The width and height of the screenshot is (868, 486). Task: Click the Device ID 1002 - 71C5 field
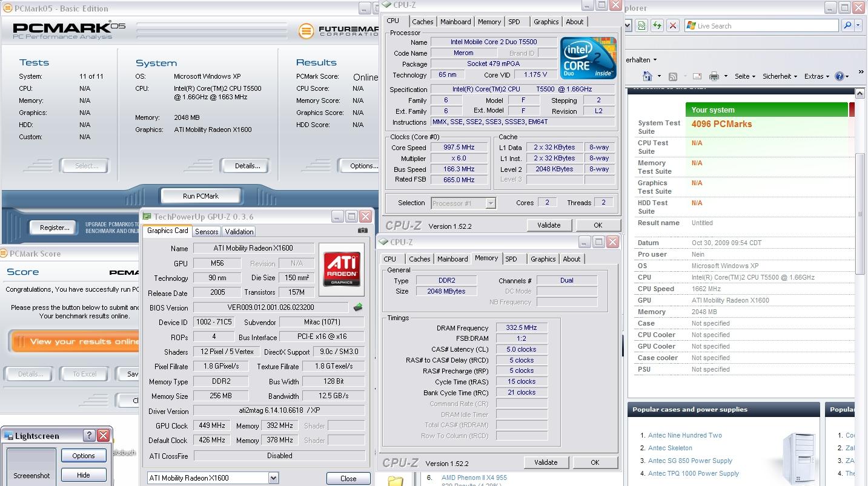[x=215, y=322]
